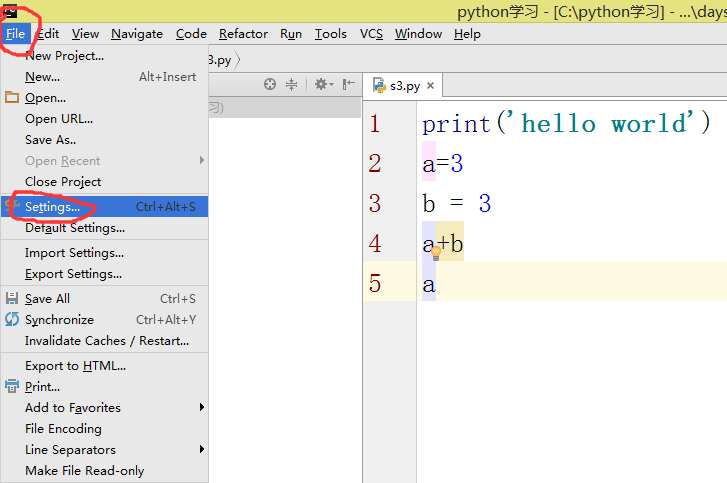Close the s3.py tab
The height and width of the screenshot is (483, 727).
click(430, 86)
